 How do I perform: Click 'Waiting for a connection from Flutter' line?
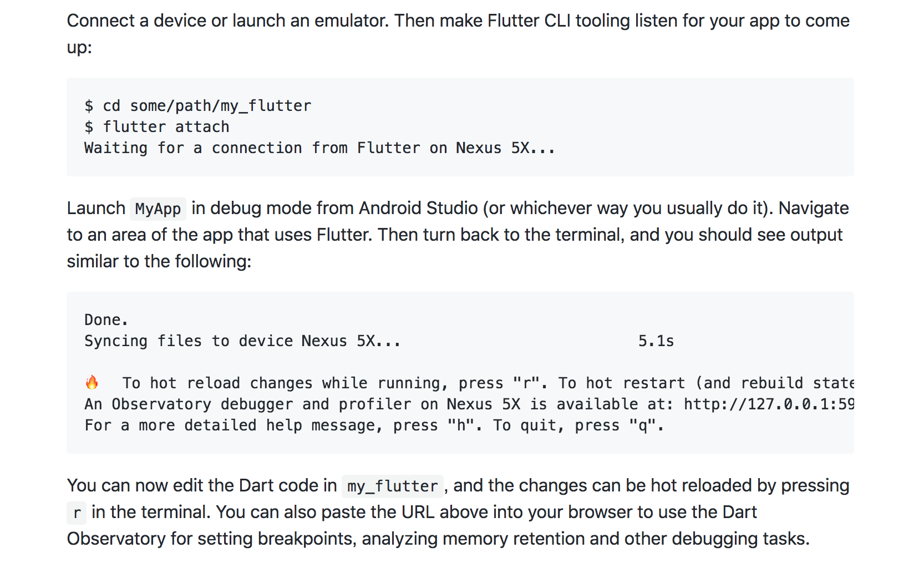coord(319,148)
